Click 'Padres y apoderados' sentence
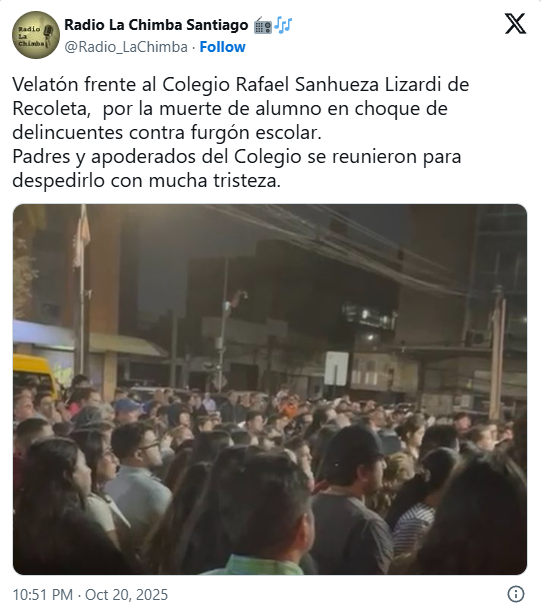This screenshot has height=611, width=541. pos(237,168)
